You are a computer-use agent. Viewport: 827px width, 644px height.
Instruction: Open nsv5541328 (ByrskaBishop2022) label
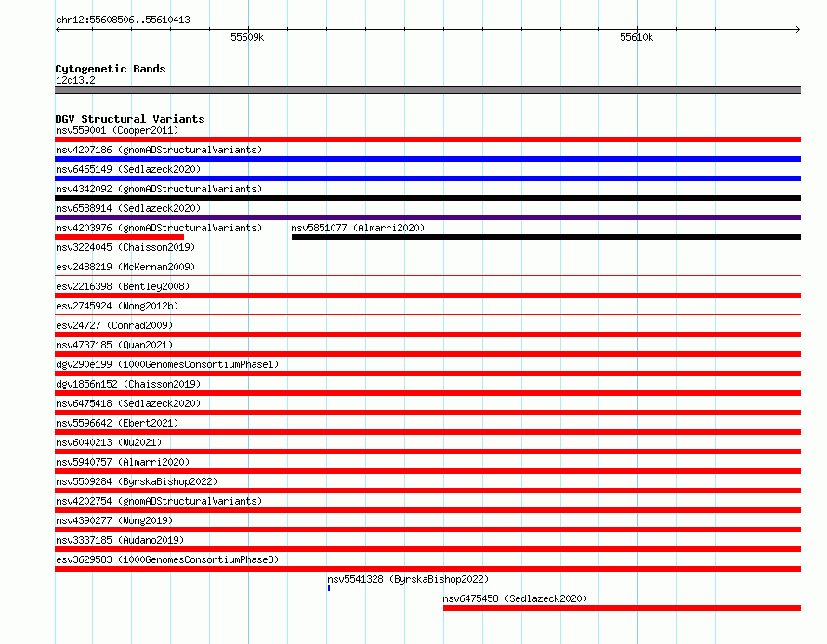click(408, 579)
